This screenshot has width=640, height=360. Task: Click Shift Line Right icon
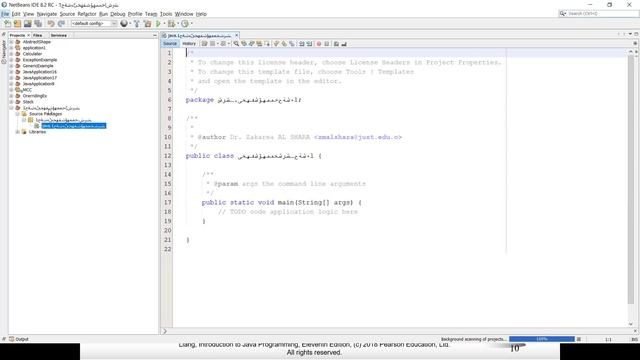pyautogui.click(x=309, y=44)
